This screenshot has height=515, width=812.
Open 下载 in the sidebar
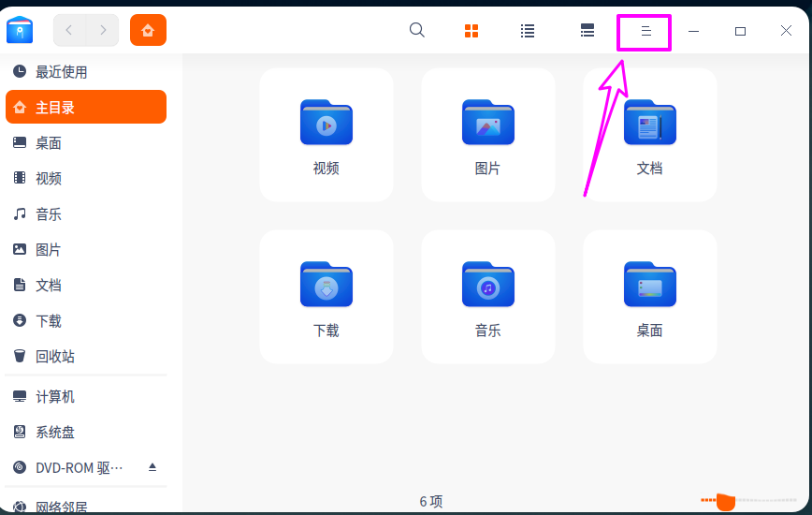(x=86, y=321)
